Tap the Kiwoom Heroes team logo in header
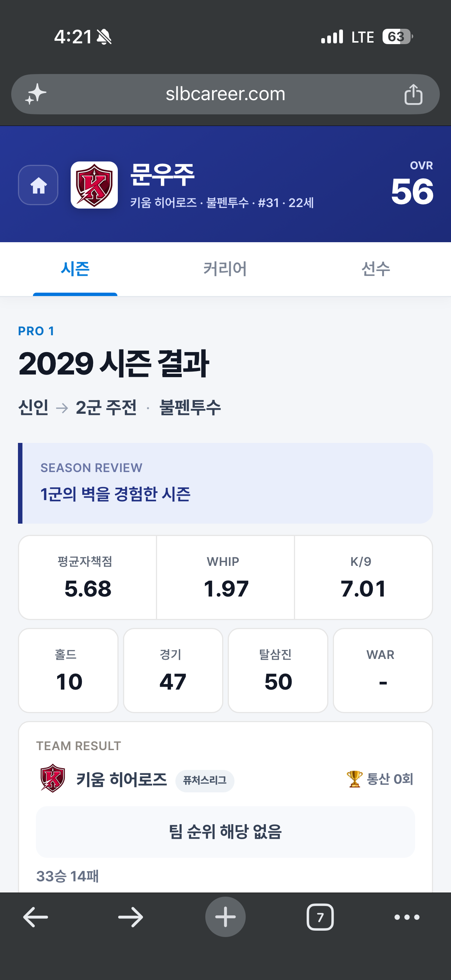This screenshot has width=451, height=980. pyautogui.click(x=94, y=185)
